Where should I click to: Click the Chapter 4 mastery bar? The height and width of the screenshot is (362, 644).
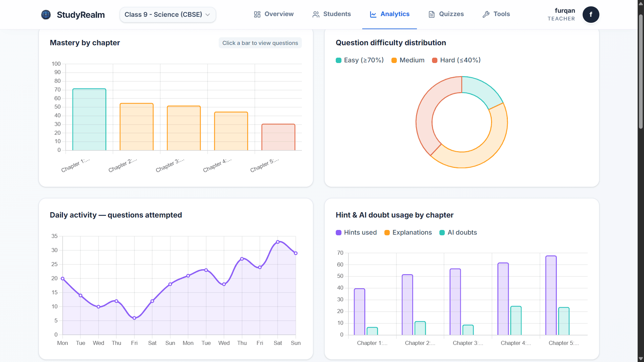pyautogui.click(x=231, y=131)
